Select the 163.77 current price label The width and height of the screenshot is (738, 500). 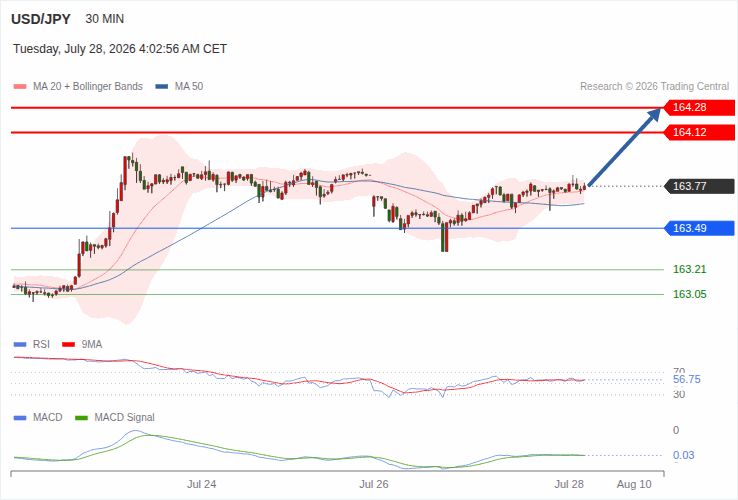699,186
